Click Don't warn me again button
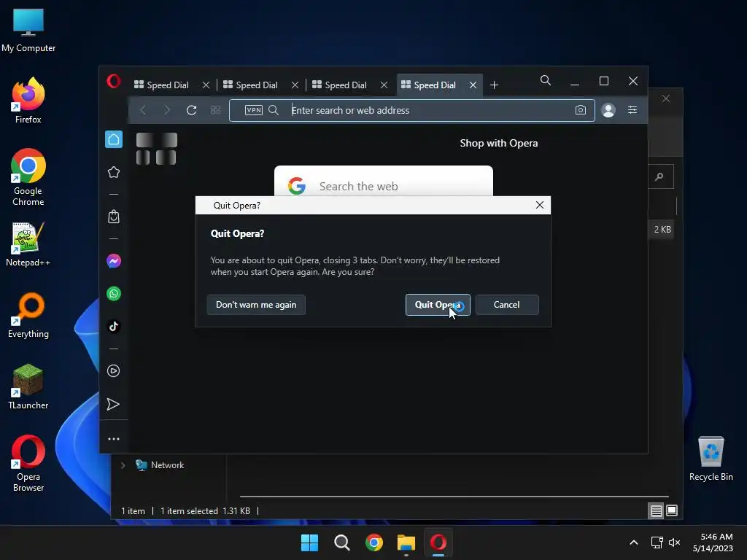Screen dimensions: 747x560 pos(256,305)
